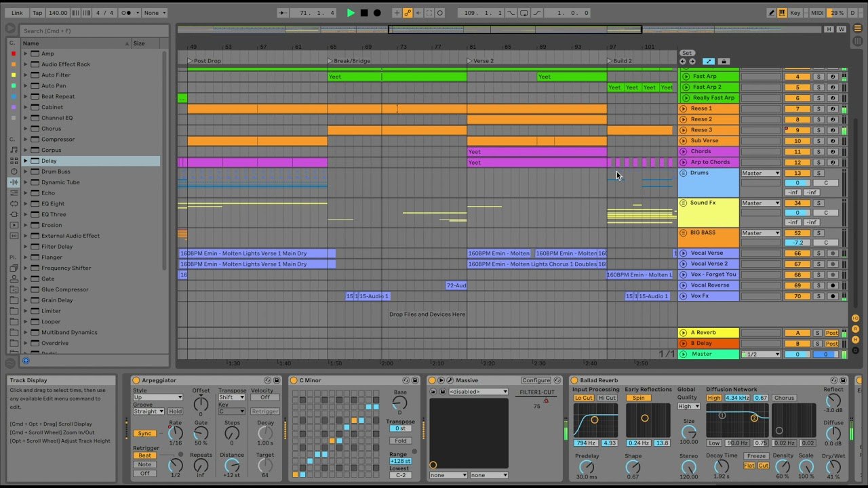Toggle the Automation Arm button in transport

tap(408, 13)
